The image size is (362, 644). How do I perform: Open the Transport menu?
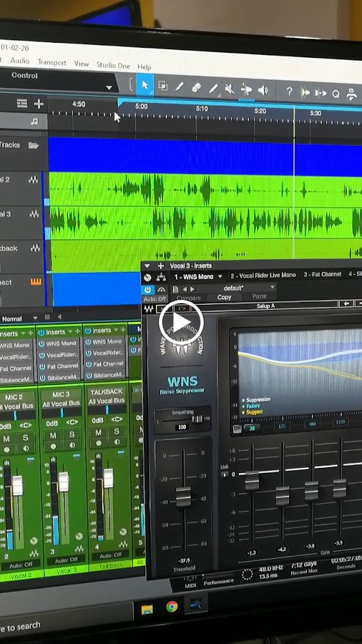[x=52, y=62]
